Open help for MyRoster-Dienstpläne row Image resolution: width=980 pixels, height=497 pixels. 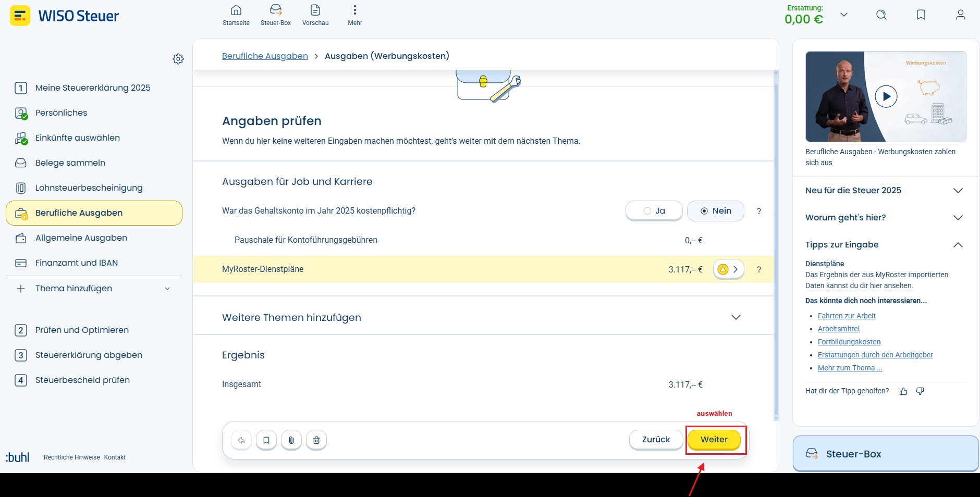tap(759, 269)
